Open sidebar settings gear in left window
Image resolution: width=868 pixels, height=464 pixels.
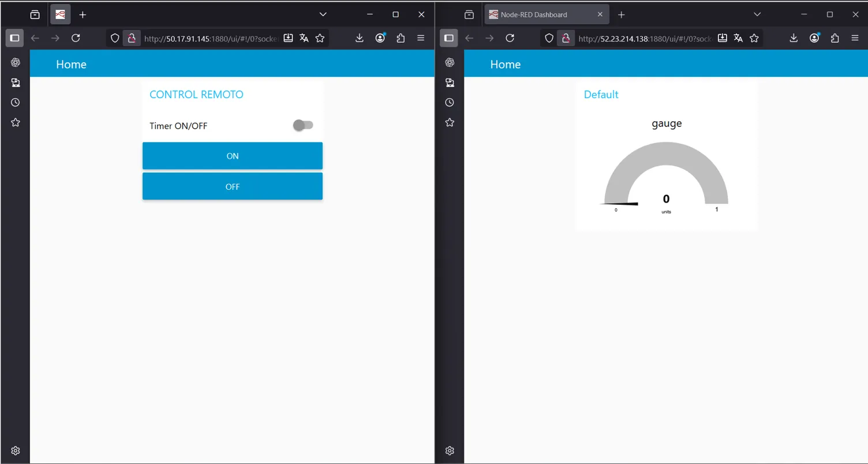[x=16, y=451]
